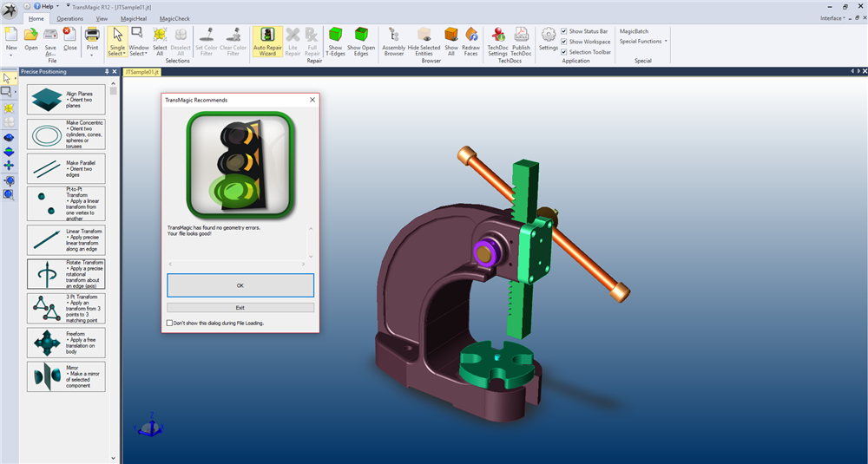Choose the Rotate Transform tool
This screenshot has height=464, width=868.
pos(66,273)
